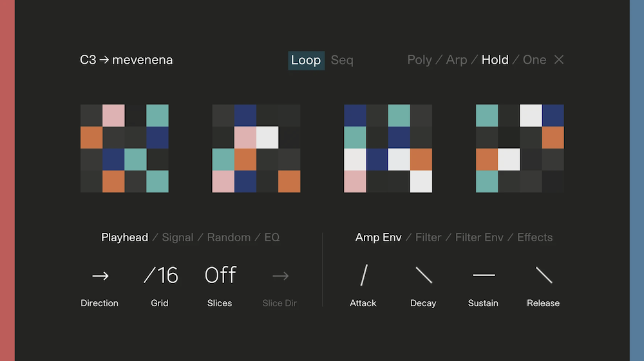Open the EQ tab
This screenshot has width=644, height=361.
pyautogui.click(x=272, y=237)
